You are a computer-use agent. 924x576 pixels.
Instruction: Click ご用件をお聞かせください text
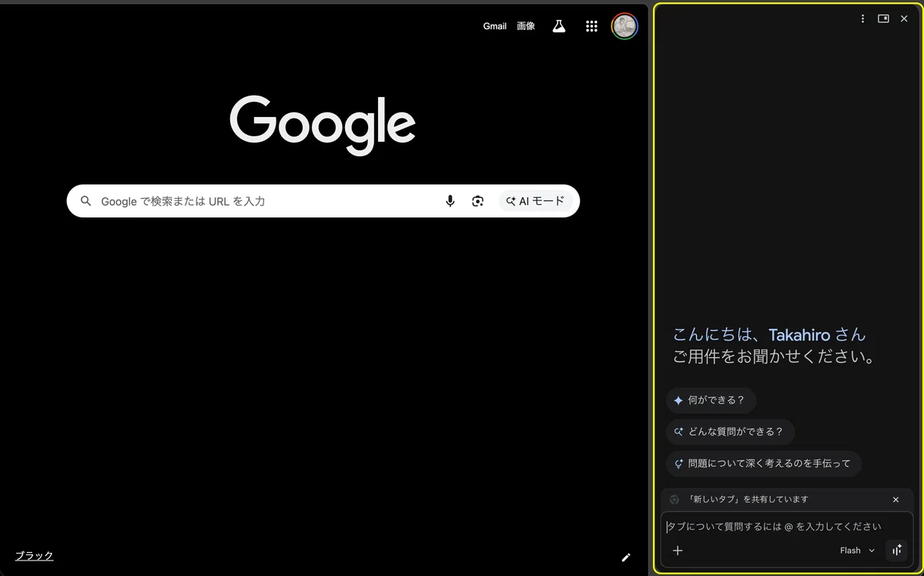pos(775,357)
